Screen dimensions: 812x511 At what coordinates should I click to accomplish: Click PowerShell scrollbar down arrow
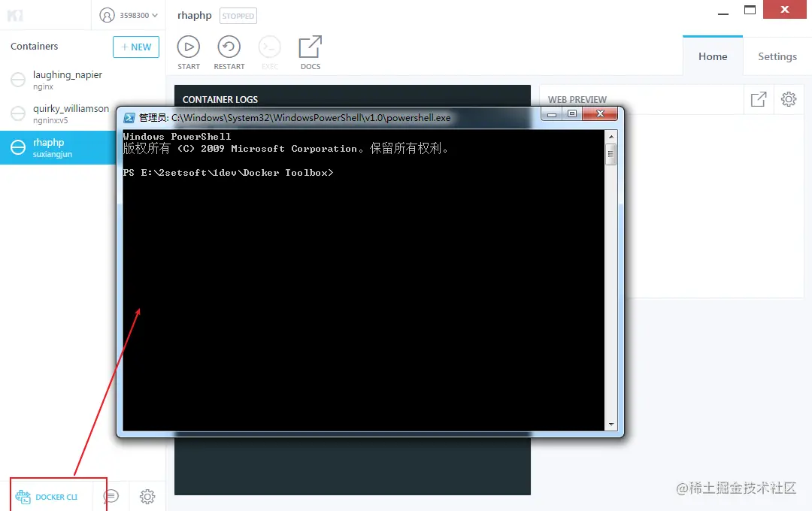pyautogui.click(x=611, y=425)
